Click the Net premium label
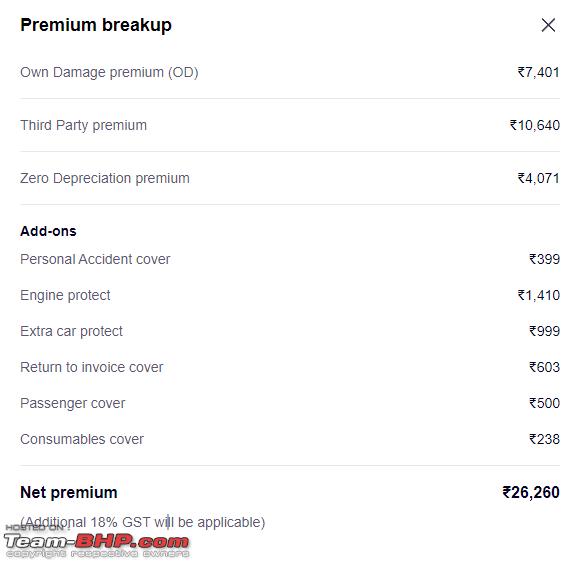585x562 pixels. click(69, 493)
